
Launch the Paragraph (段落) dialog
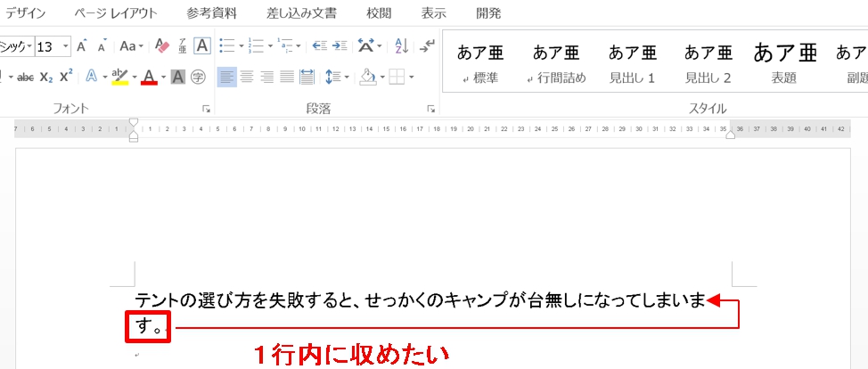[431, 109]
